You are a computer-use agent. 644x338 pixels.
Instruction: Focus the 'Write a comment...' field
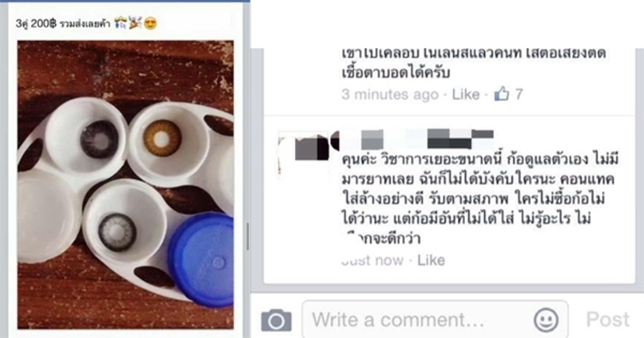435,320
